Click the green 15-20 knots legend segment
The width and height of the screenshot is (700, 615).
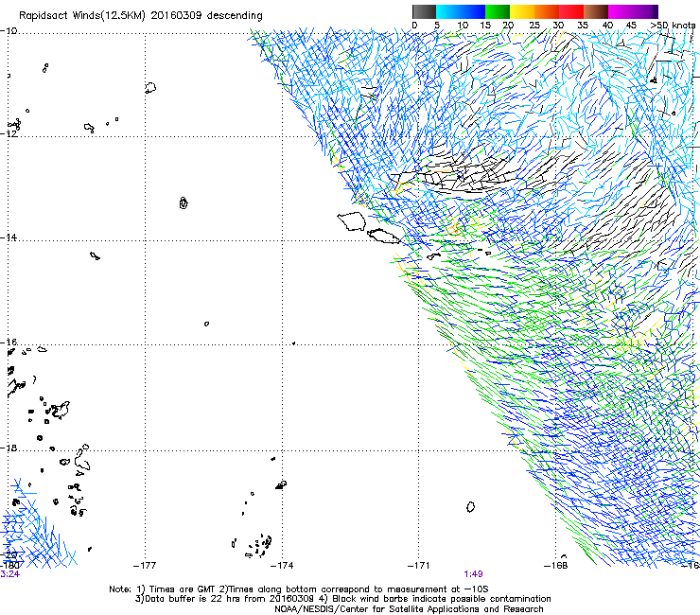pos(498,11)
